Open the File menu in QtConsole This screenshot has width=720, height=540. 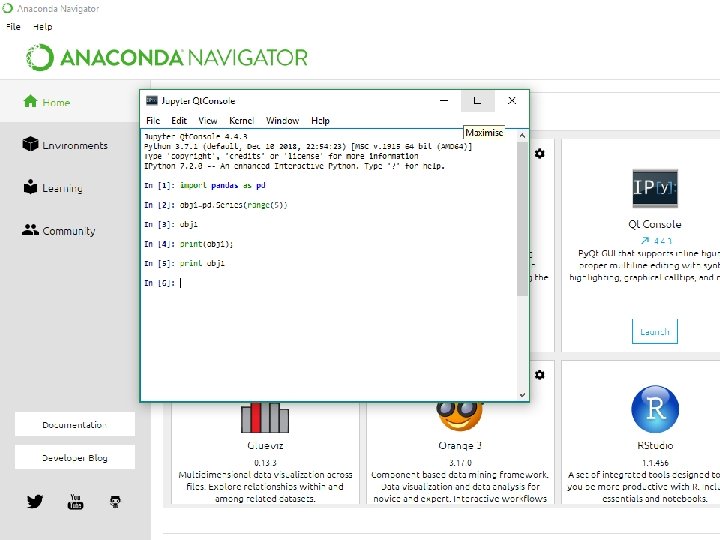pyautogui.click(x=153, y=121)
